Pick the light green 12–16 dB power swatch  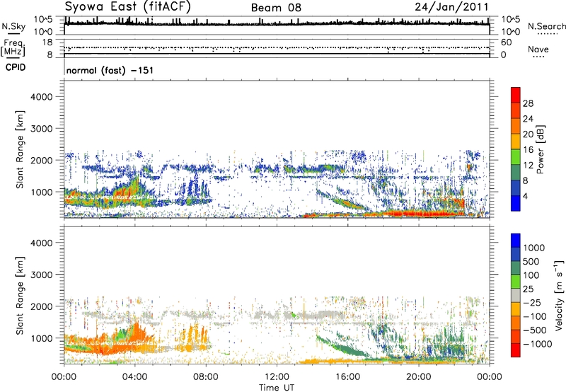(x=516, y=157)
